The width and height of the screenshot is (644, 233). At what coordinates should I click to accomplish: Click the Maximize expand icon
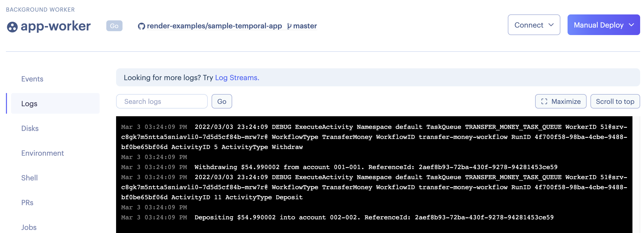[544, 102]
